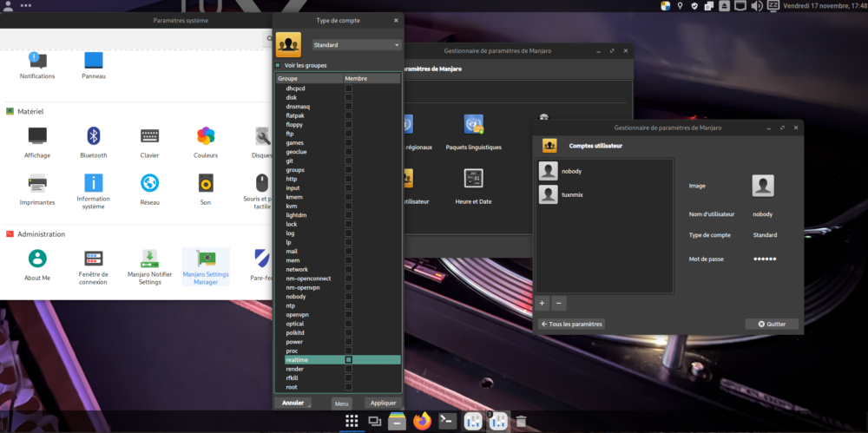
Task: Close the Type de compte dialog
Action: 396,21
